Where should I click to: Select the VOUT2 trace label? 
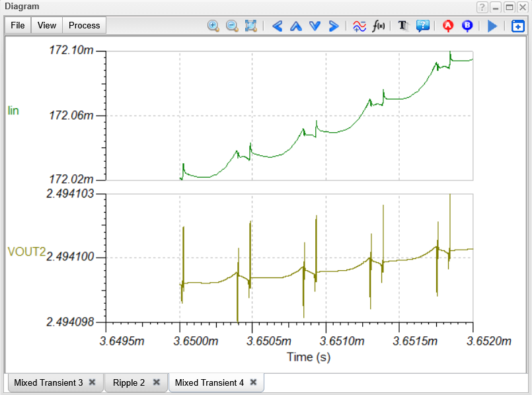point(22,252)
